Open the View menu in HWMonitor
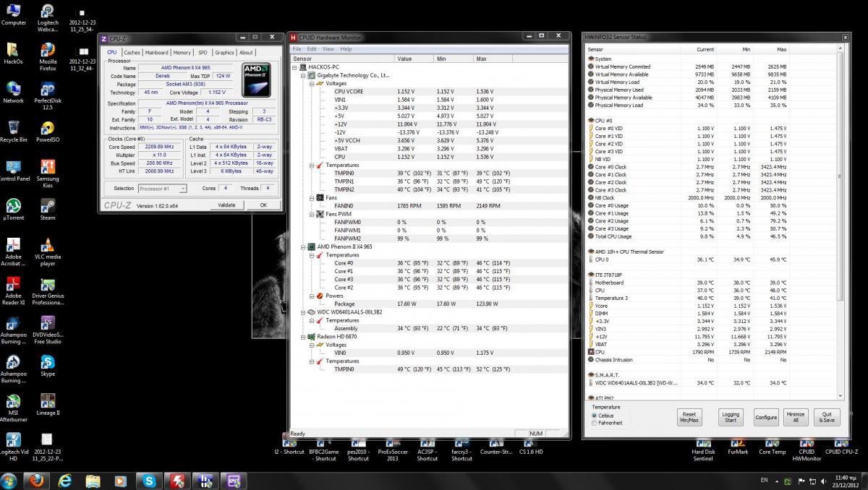The image size is (868, 490). (x=328, y=49)
